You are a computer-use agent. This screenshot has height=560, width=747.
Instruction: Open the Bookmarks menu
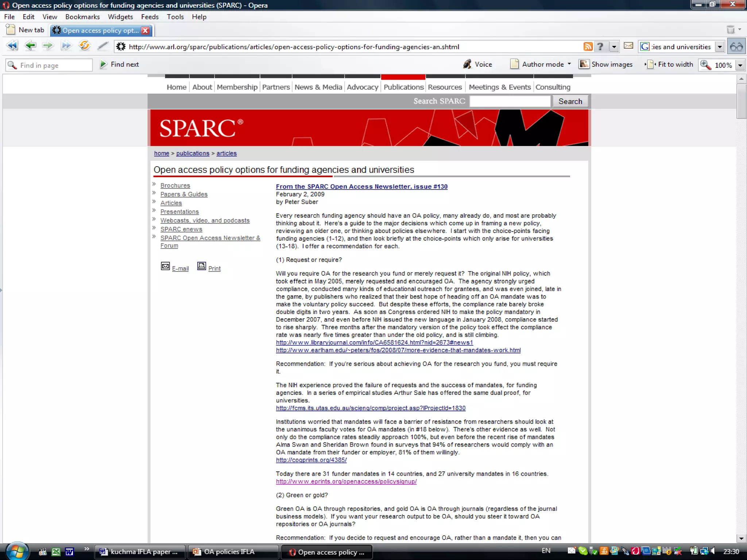pyautogui.click(x=82, y=17)
